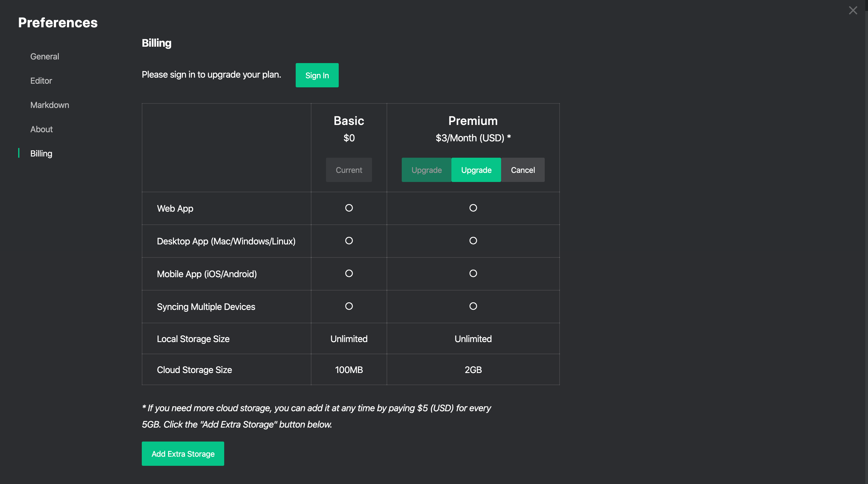Image resolution: width=868 pixels, height=484 pixels.
Task: Click Premium column circle for Web App
Action: pos(473,208)
